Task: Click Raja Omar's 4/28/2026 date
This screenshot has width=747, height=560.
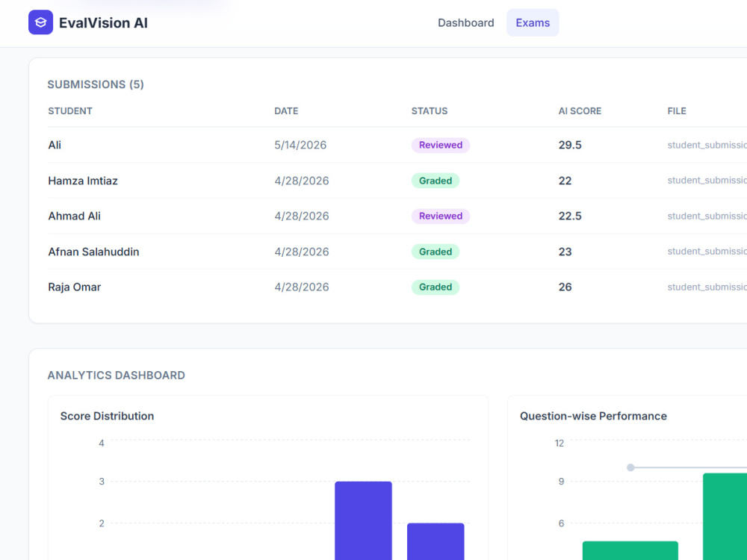Action: pyautogui.click(x=302, y=287)
